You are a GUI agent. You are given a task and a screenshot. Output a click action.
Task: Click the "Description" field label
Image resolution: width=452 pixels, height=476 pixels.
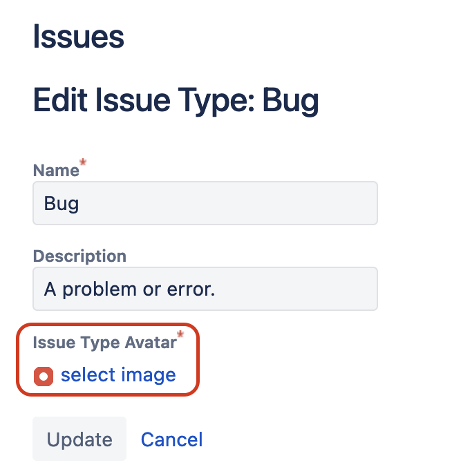pos(79,256)
